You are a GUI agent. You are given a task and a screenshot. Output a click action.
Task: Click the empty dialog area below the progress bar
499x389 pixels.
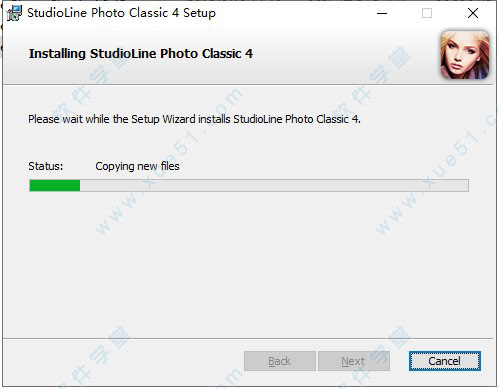click(x=248, y=263)
